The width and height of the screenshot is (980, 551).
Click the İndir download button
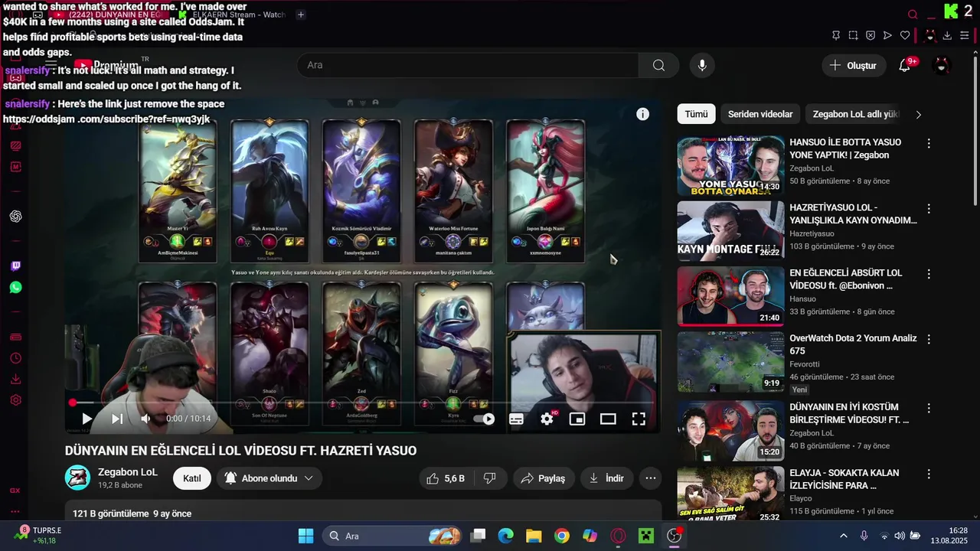click(x=606, y=478)
